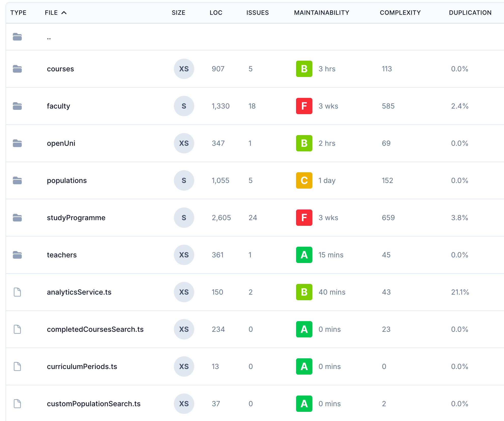Click the Duplication column header
This screenshot has height=421, width=504.
pyautogui.click(x=470, y=13)
